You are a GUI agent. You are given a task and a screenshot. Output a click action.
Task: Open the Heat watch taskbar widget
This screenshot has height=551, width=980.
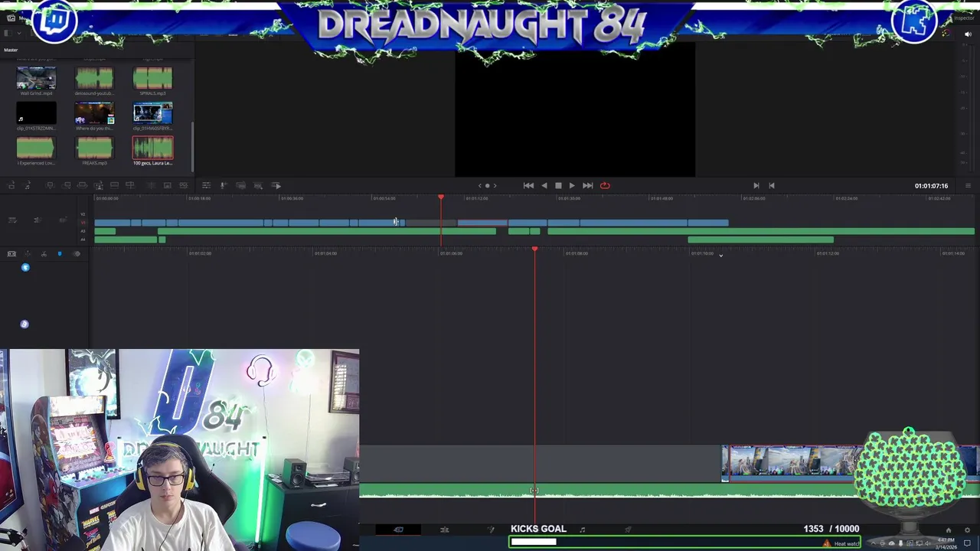[841, 543]
